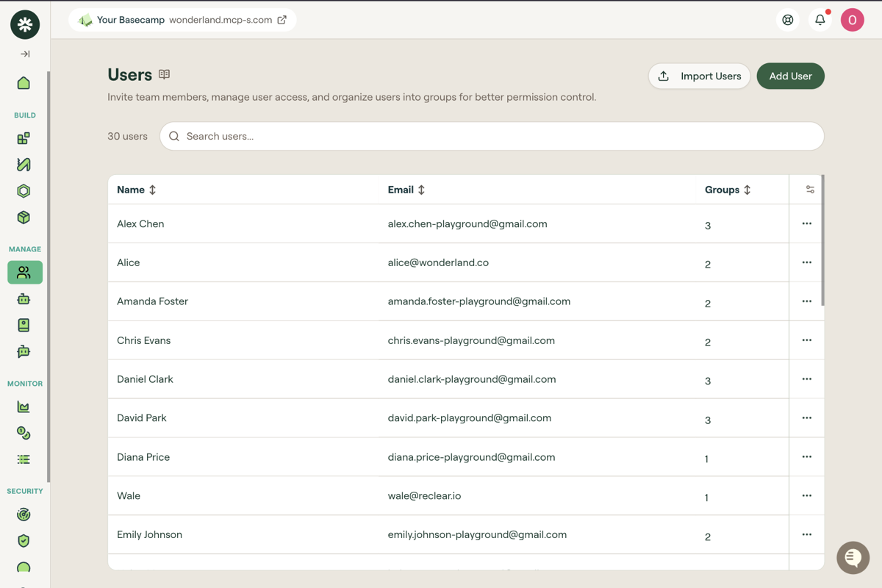The height and width of the screenshot is (588, 882).
Task: Open the actions menu for Alex Chen
Action: tap(807, 223)
